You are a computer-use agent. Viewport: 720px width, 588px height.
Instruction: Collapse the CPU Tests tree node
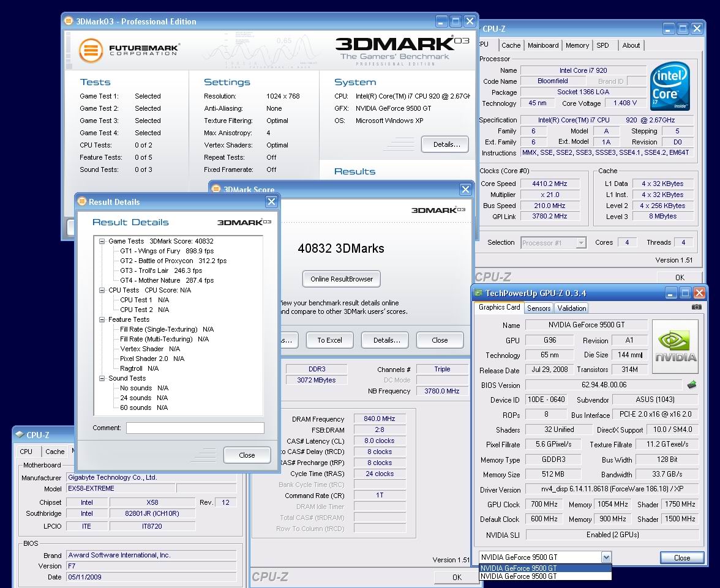click(102, 290)
